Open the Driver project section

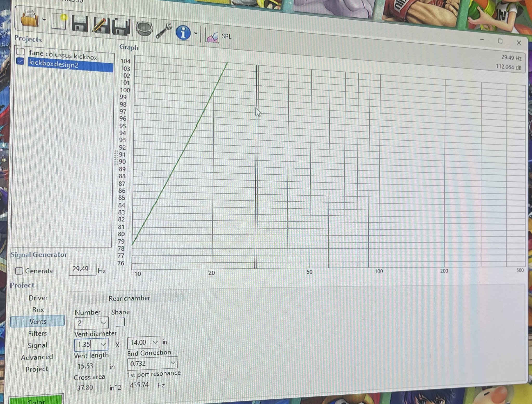38,298
